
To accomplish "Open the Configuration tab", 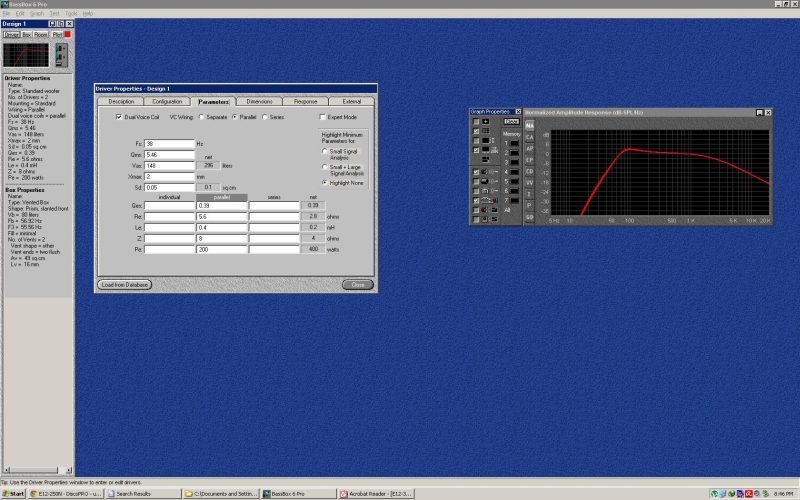I will [167, 102].
